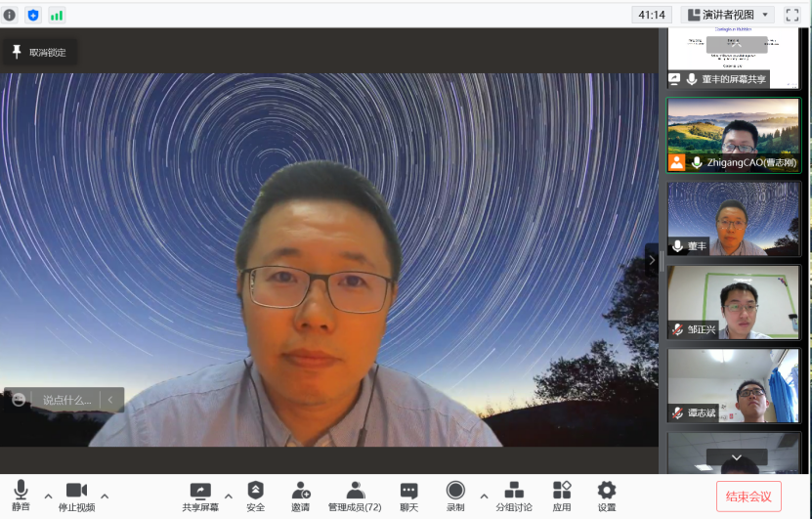Start 录制 recording
The image size is (812, 519).
pos(455,496)
